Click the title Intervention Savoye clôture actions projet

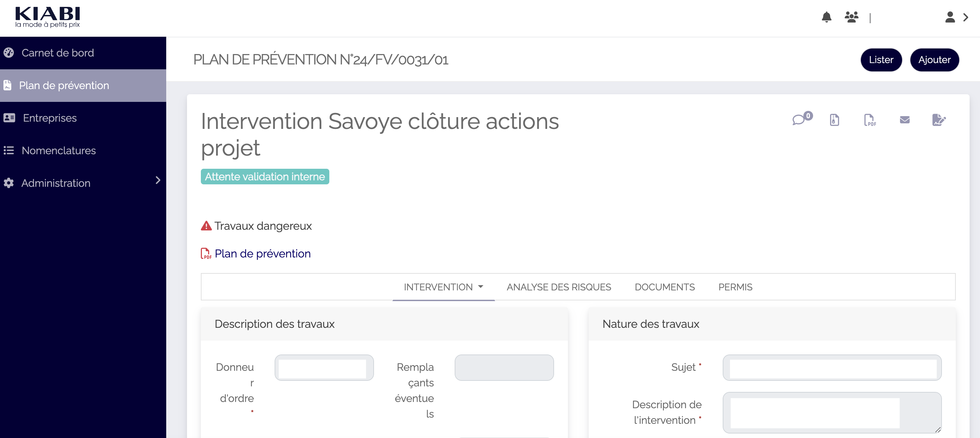[x=380, y=134]
